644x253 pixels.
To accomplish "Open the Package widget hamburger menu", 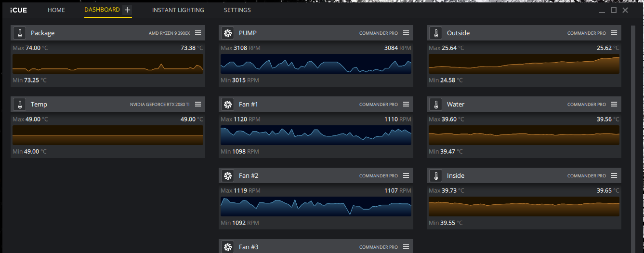I will coord(198,33).
